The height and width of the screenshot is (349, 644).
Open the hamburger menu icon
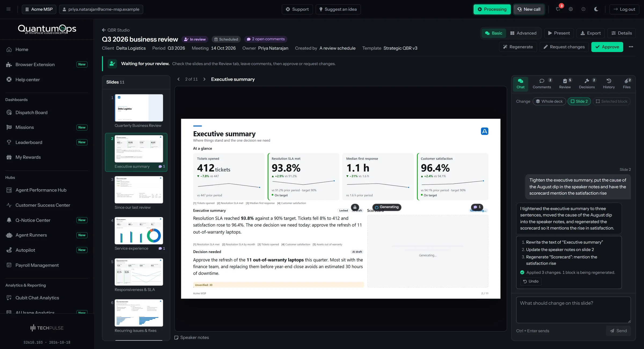[9, 9]
